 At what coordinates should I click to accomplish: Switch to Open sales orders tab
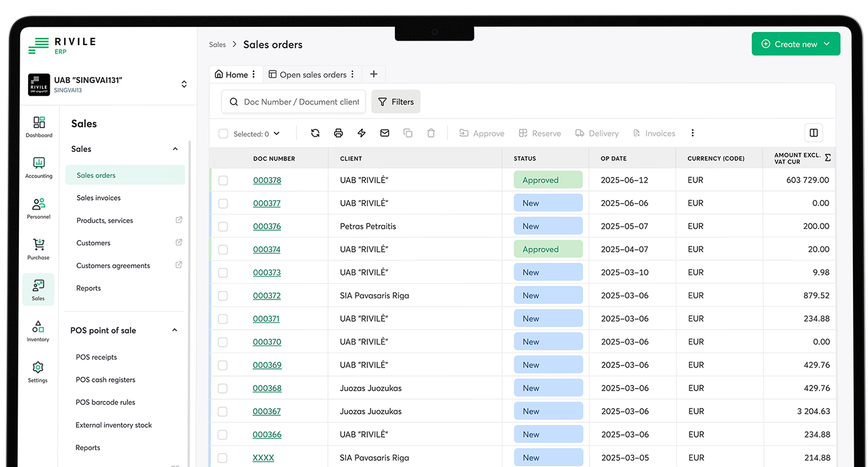click(312, 75)
